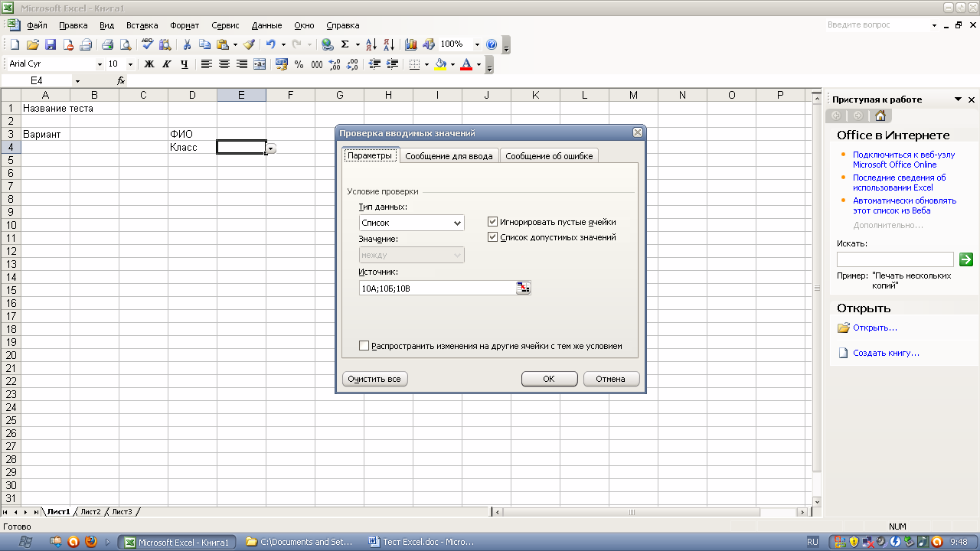The image size is (980, 551).
Task: Click the 'Очистить все' button
Action: point(374,379)
